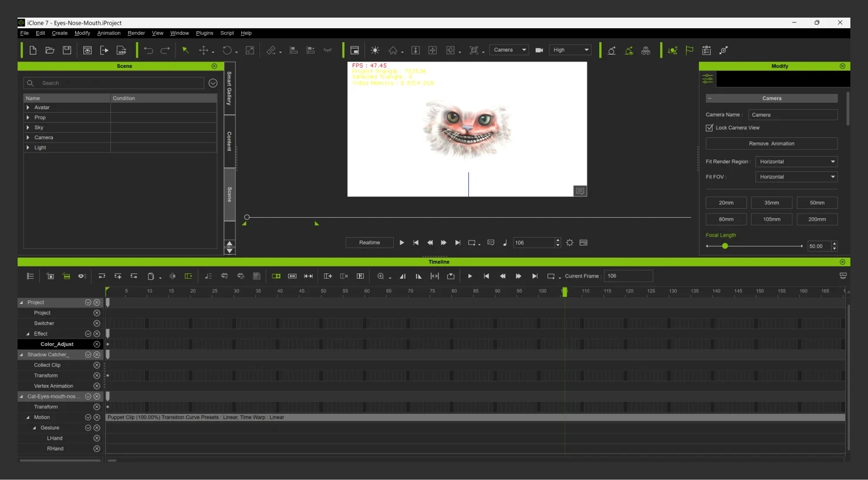The width and height of the screenshot is (868, 480).
Task: Click the green flag icon in toolbar
Action: coord(690,50)
